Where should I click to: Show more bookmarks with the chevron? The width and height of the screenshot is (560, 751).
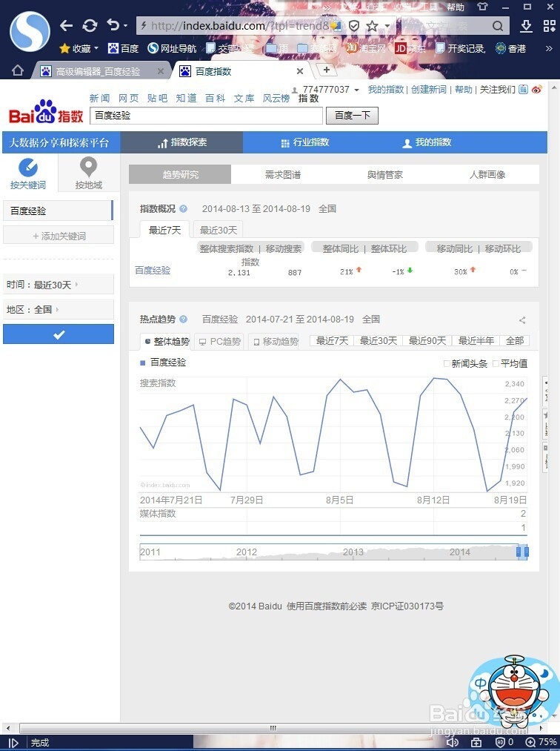[549, 48]
